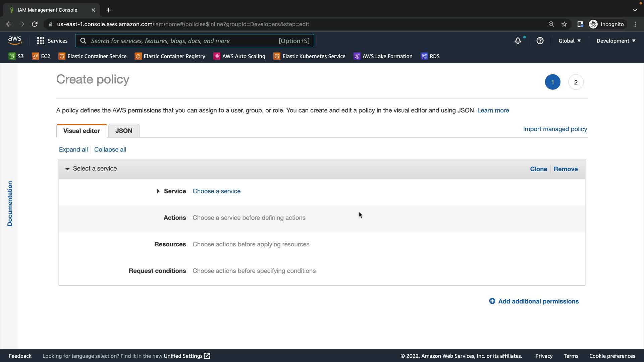Open the Services grid menu

pyautogui.click(x=41, y=41)
